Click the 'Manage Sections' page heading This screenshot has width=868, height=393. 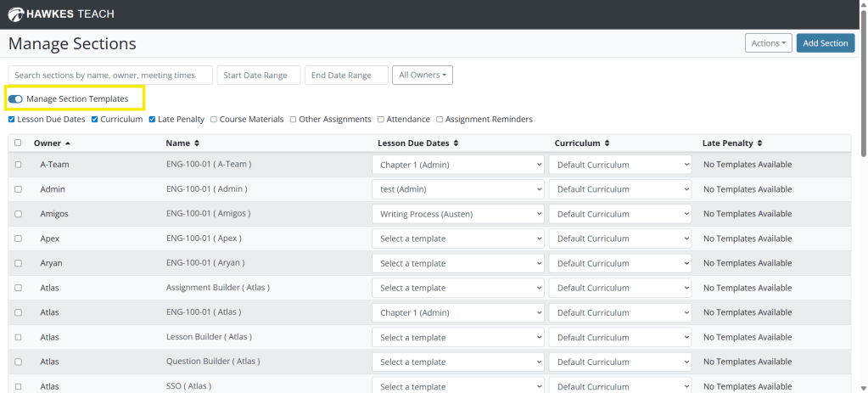click(72, 44)
